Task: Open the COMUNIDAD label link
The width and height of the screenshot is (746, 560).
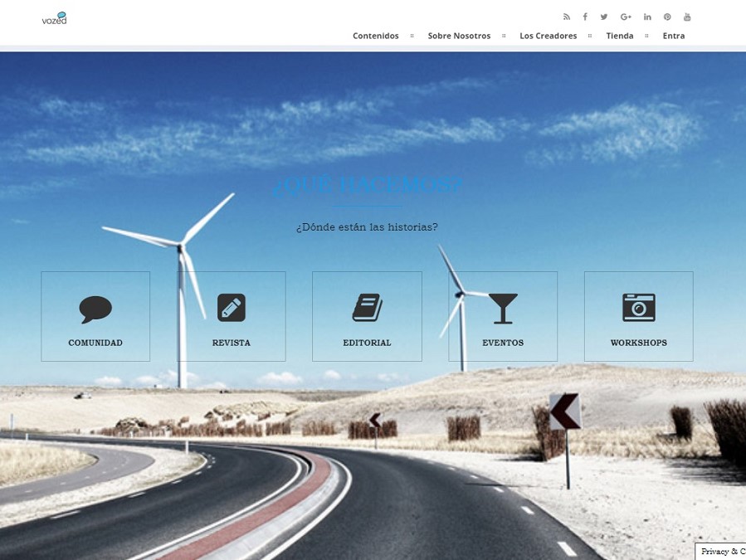Action: (95, 343)
